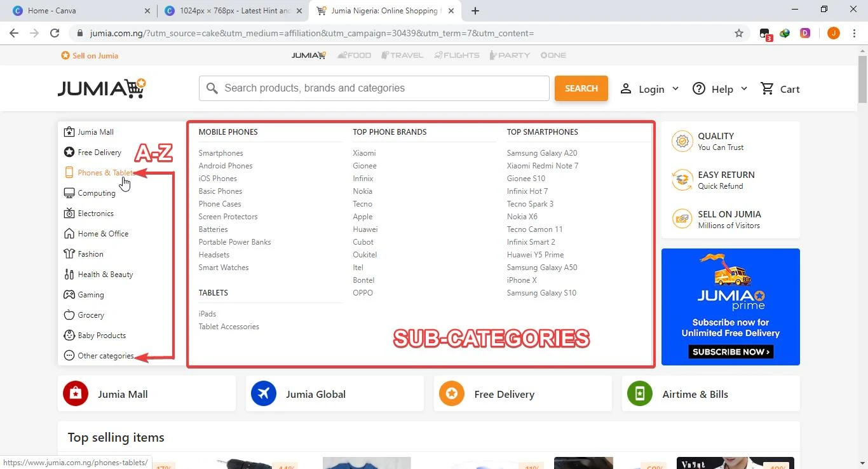Open the iPads link under Tablets
Viewport: 868px width, 469px height.
[x=207, y=314]
